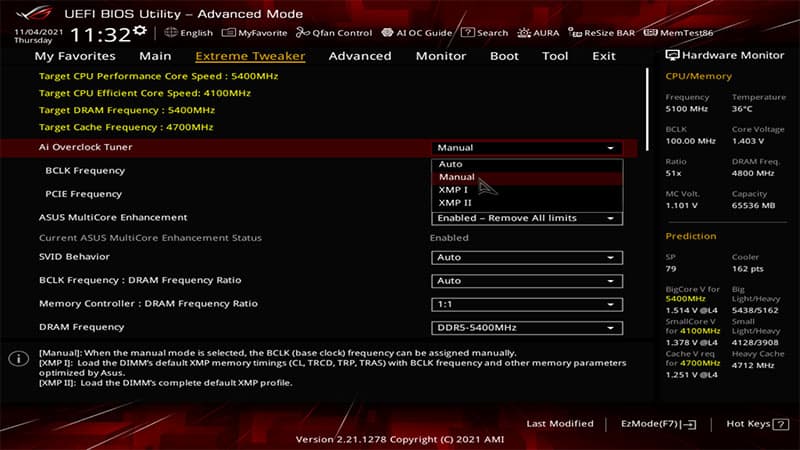Open the Hot Keys help
The image size is (800, 450).
point(757,424)
